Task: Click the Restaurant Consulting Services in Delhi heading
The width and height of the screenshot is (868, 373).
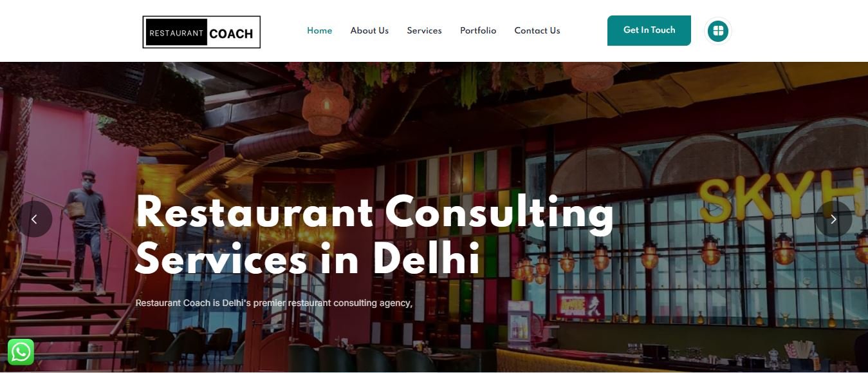Action: click(374, 236)
